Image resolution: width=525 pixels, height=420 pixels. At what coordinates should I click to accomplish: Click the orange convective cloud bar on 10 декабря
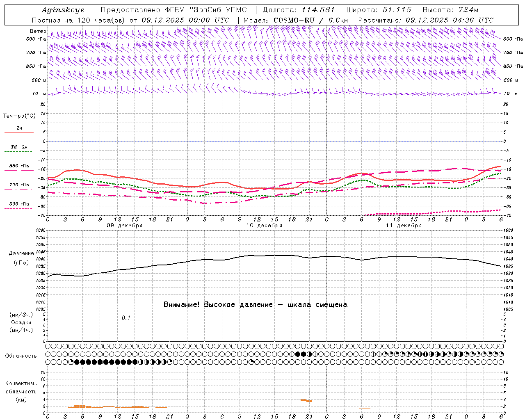pyautogui.click(x=306, y=400)
